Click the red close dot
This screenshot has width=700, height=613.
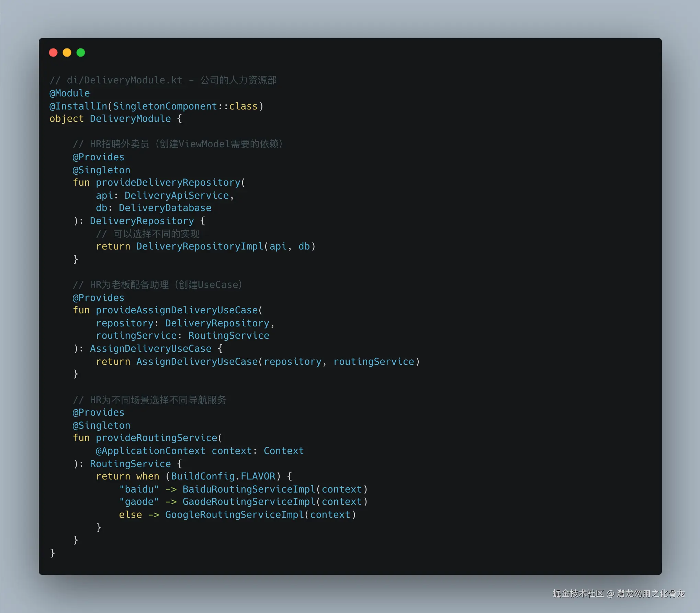pyautogui.click(x=53, y=53)
